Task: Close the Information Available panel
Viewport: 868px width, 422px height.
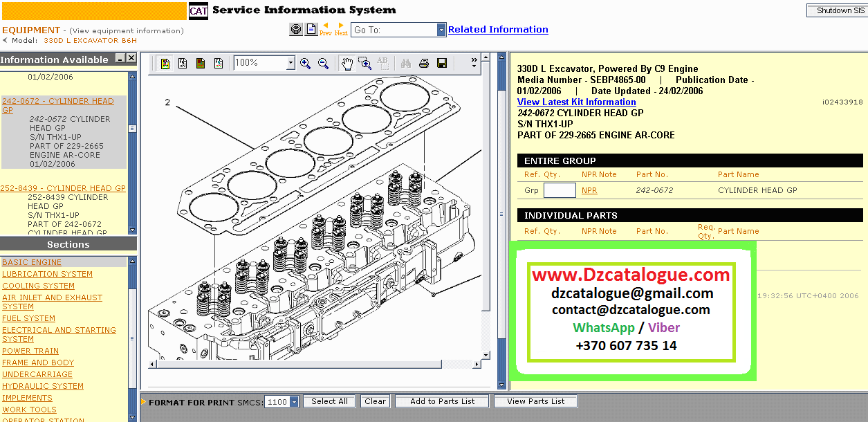Action: pos(131,59)
